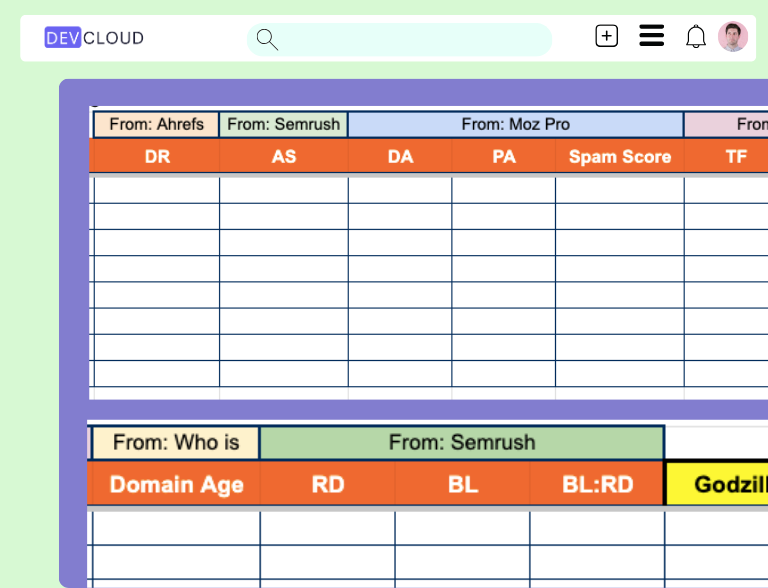Select the 'From: Who is' header cell
Image resolution: width=768 pixels, height=588 pixels.
click(x=176, y=442)
